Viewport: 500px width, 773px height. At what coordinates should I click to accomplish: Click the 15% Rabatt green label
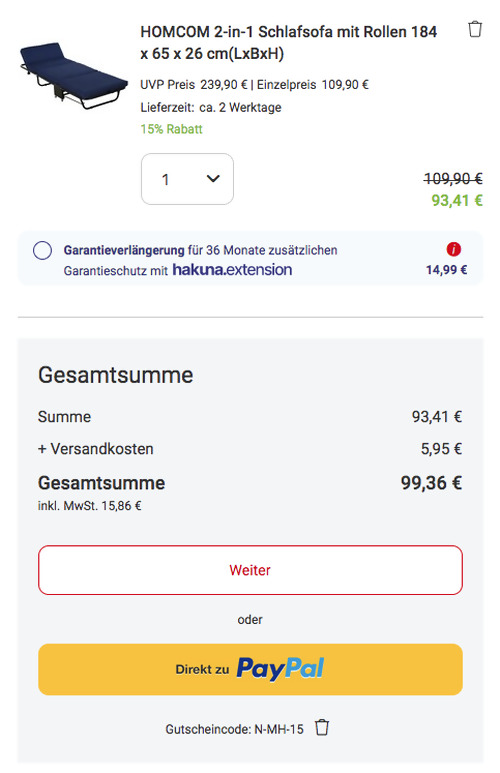tap(172, 129)
